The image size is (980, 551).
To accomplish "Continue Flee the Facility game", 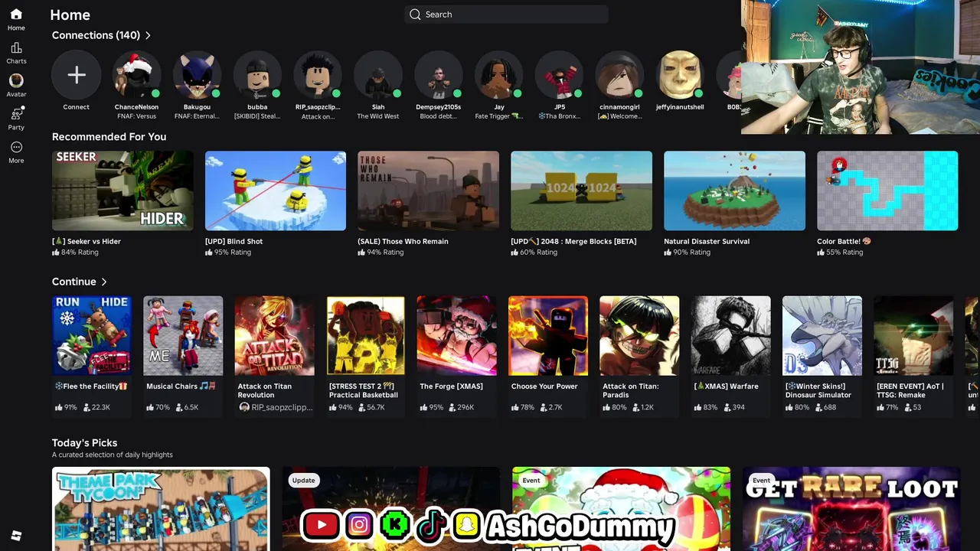I will [92, 336].
